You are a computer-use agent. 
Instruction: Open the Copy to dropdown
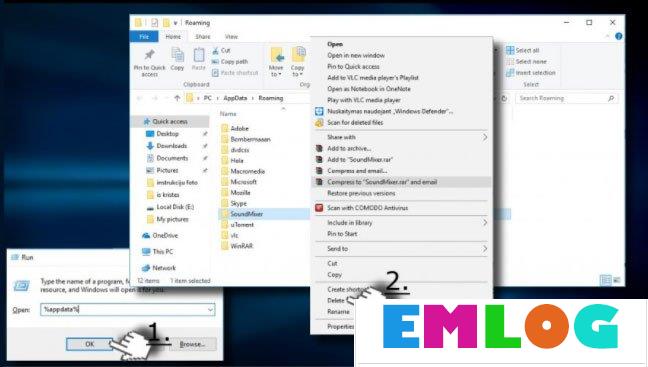298,62
